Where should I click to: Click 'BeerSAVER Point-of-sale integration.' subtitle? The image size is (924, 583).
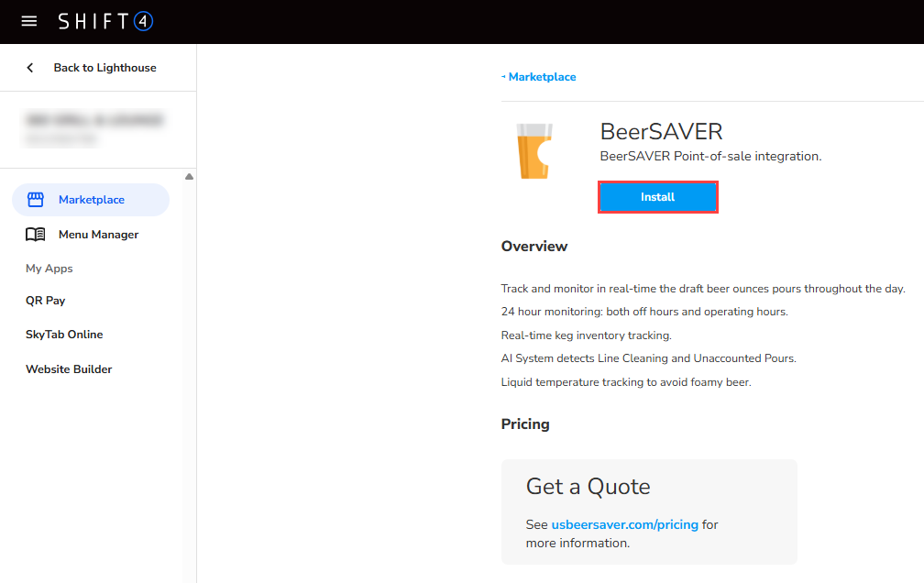(710, 156)
